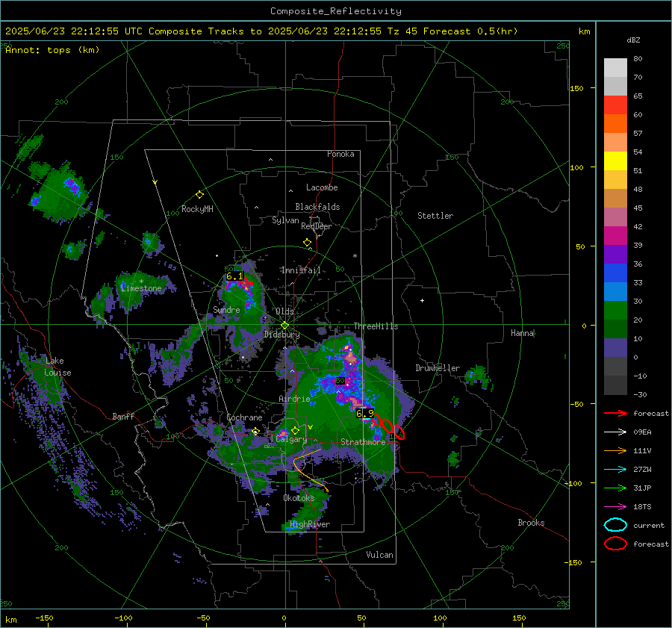
Task: Click the Cochrane town label
Action: click(x=244, y=417)
